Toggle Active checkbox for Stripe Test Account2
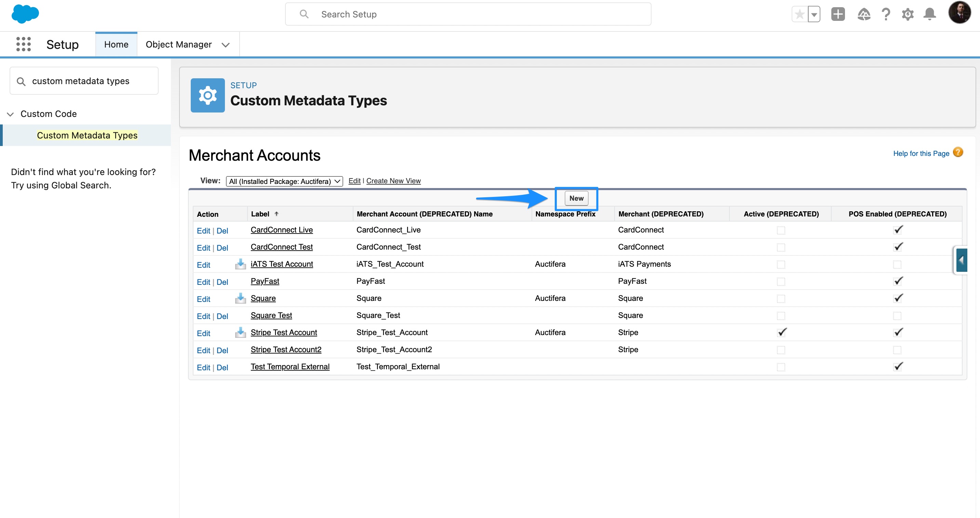 [x=781, y=350]
